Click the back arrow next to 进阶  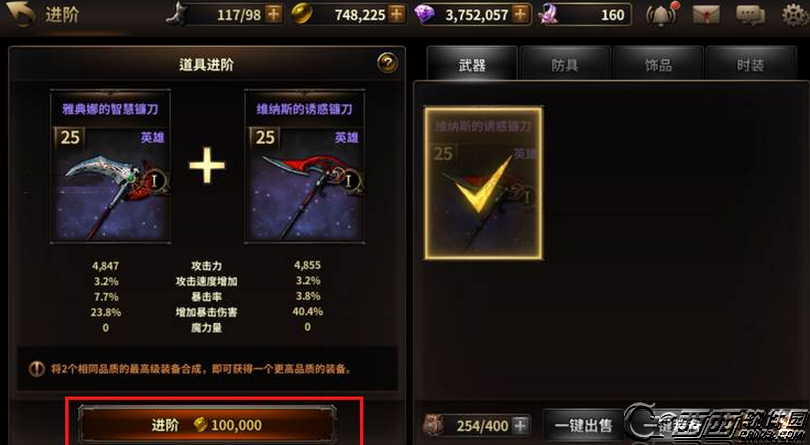click(x=21, y=14)
